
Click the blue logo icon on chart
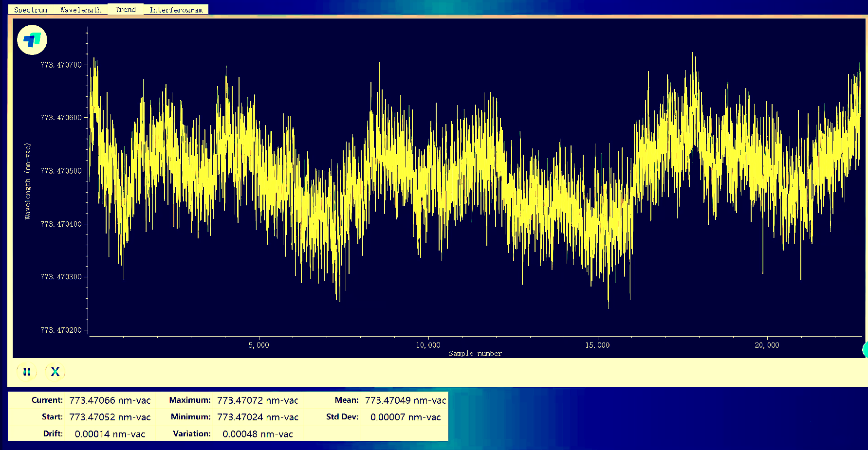click(x=32, y=40)
